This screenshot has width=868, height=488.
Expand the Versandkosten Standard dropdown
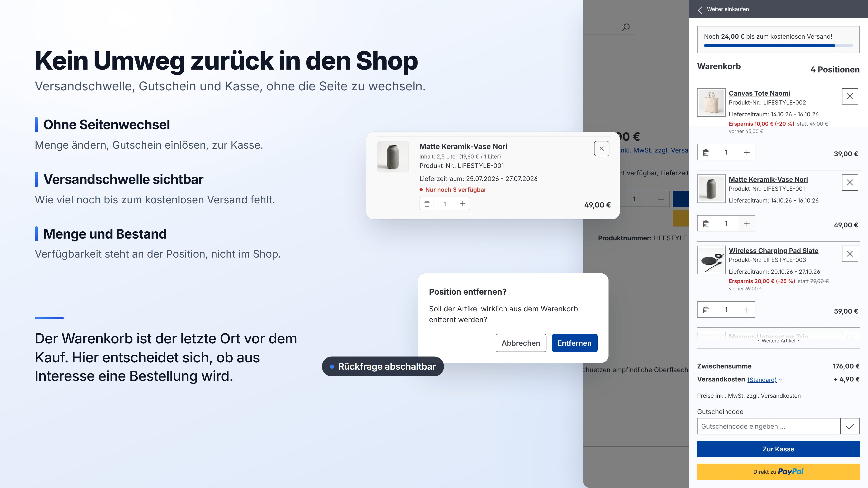click(764, 380)
